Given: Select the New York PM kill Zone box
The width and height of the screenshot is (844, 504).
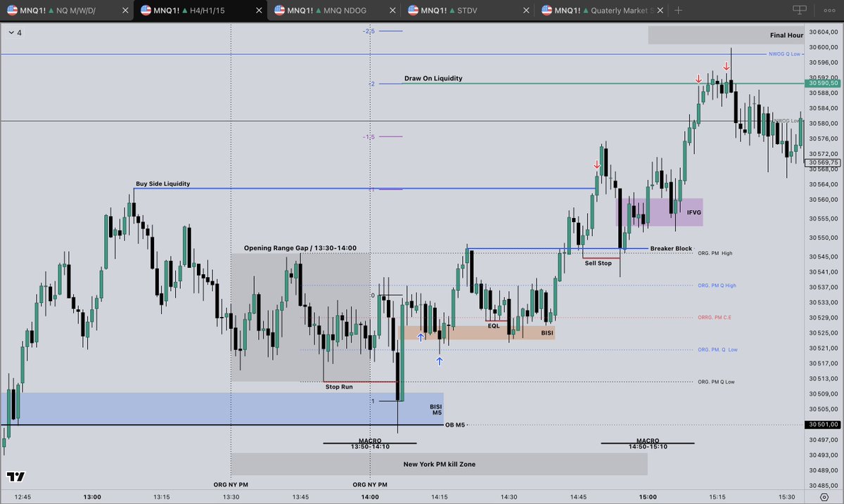Looking at the screenshot, I should pos(439,464).
